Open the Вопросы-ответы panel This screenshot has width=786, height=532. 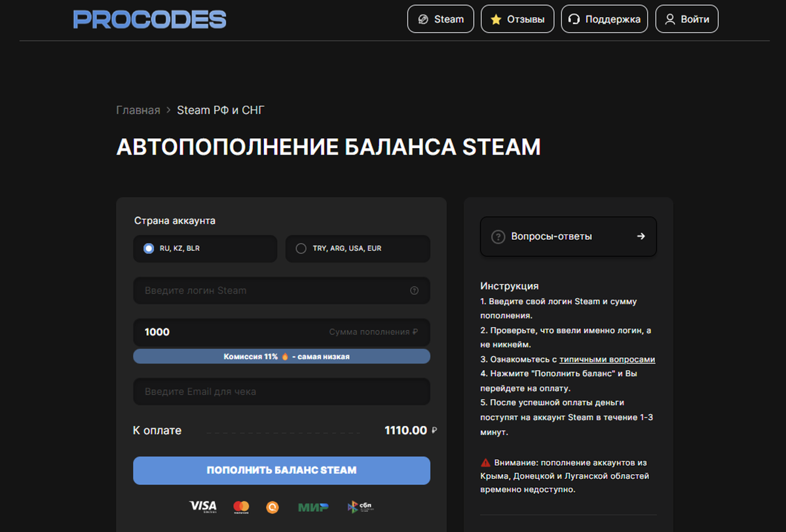[x=569, y=237]
